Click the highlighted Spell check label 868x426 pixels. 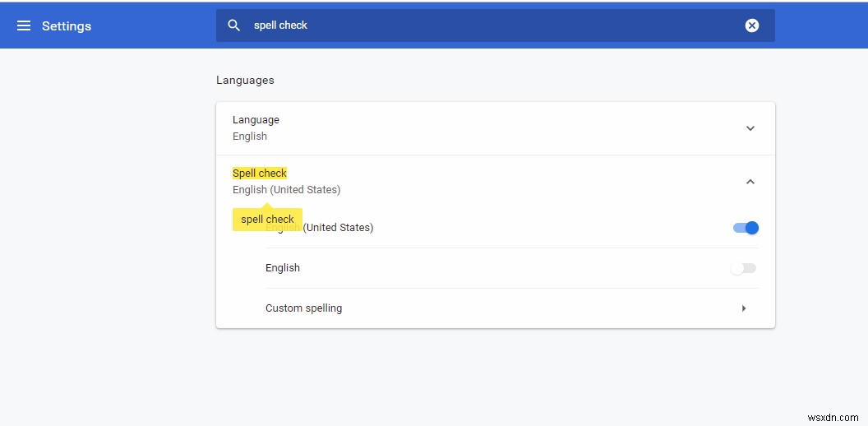point(260,173)
